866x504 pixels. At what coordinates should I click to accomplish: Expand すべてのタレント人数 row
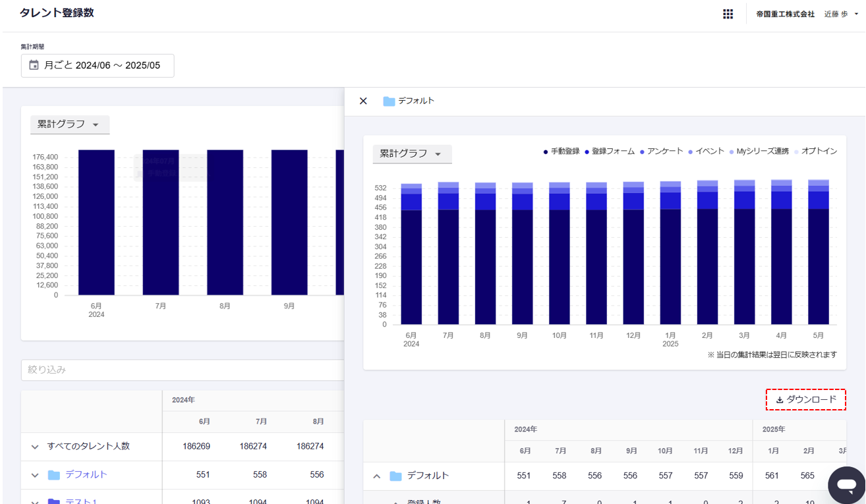click(35, 447)
